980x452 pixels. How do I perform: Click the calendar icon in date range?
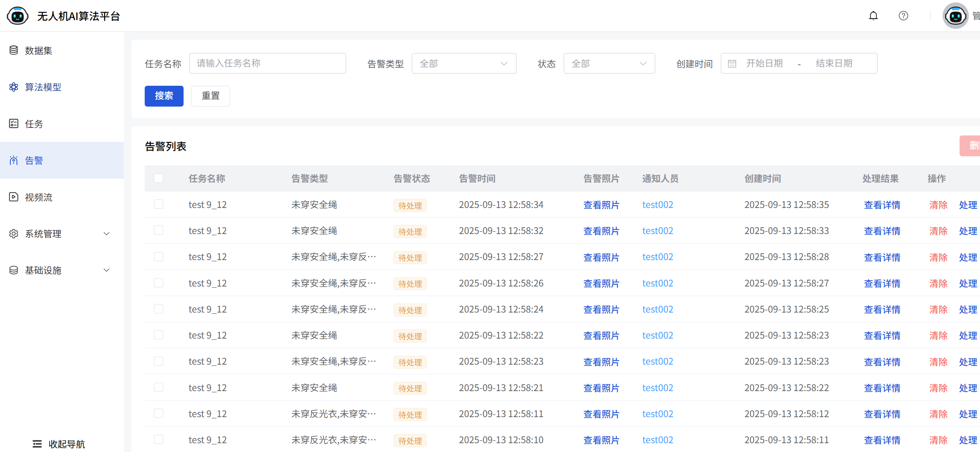click(732, 64)
